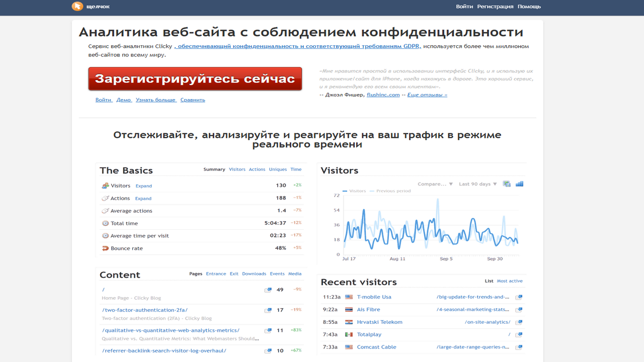Click the Average actions mouse icon
The height and width of the screenshot is (362, 644).
pyautogui.click(x=105, y=211)
